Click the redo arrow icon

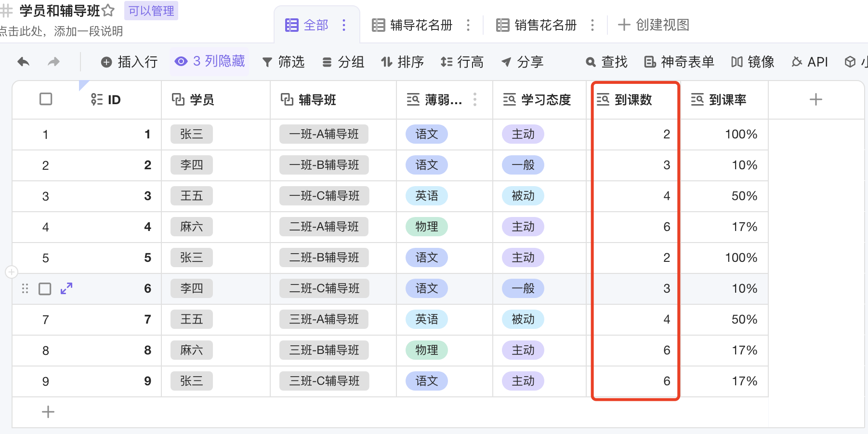pyautogui.click(x=54, y=62)
